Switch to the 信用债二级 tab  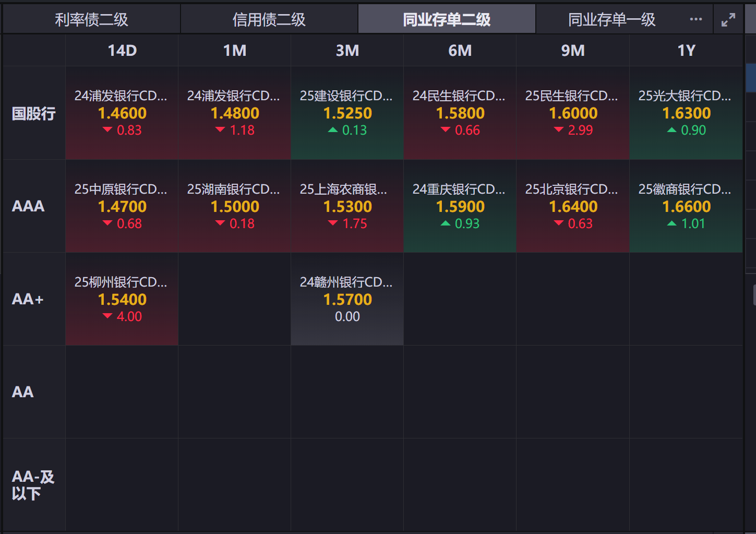click(269, 19)
